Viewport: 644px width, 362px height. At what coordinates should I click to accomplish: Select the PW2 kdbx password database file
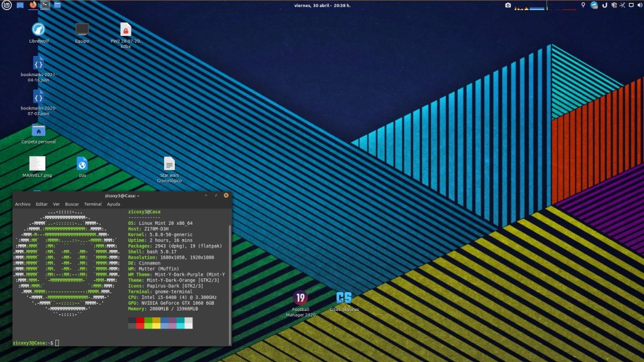pos(125,30)
